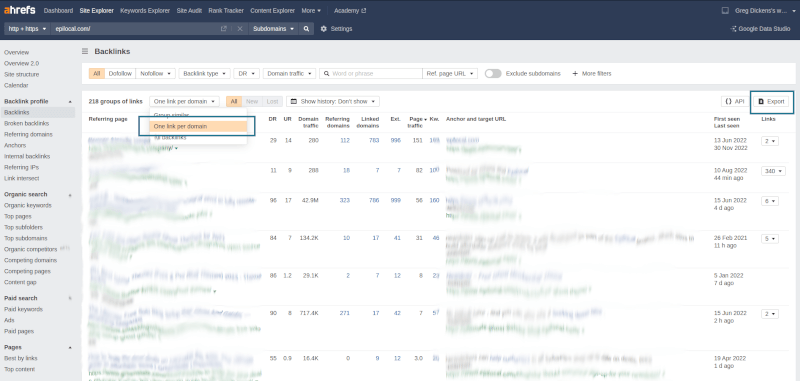This screenshot has height=381, width=800.
Task: Open Anchors in sidebar
Action: click(x=15, y=145)
